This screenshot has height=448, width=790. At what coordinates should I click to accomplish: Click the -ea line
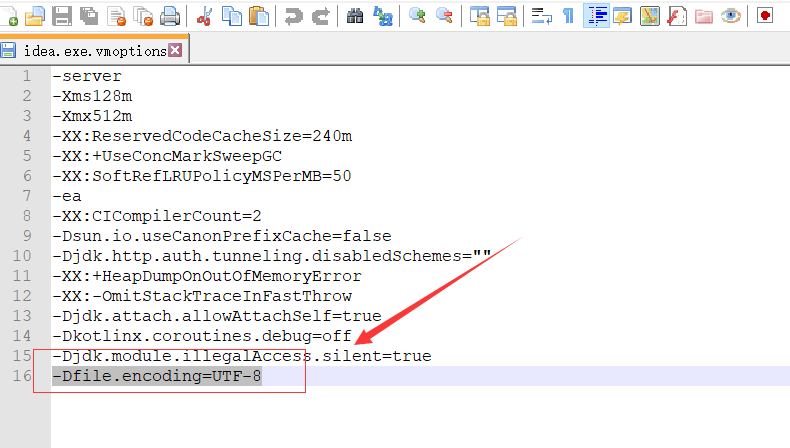[67, 196]
